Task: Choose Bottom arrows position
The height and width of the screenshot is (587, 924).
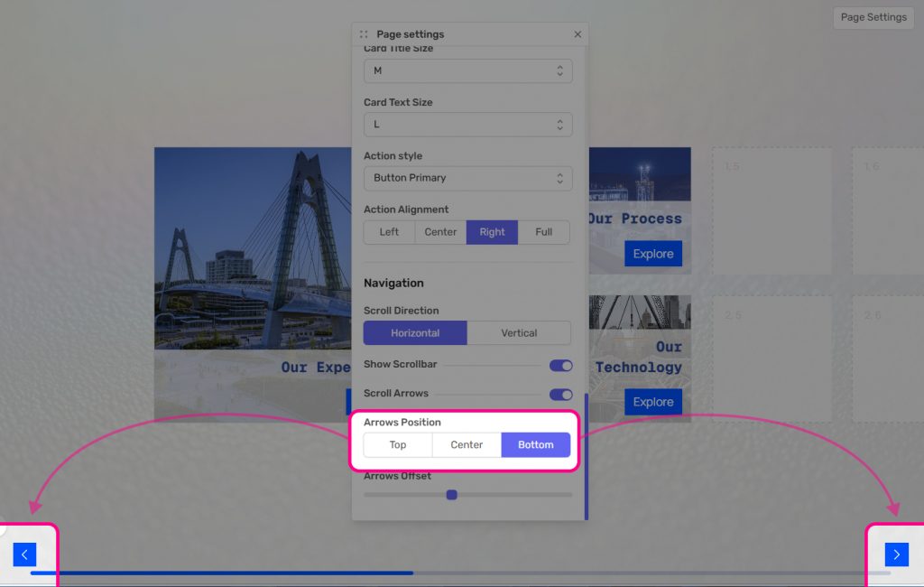Action: (535, 445)
